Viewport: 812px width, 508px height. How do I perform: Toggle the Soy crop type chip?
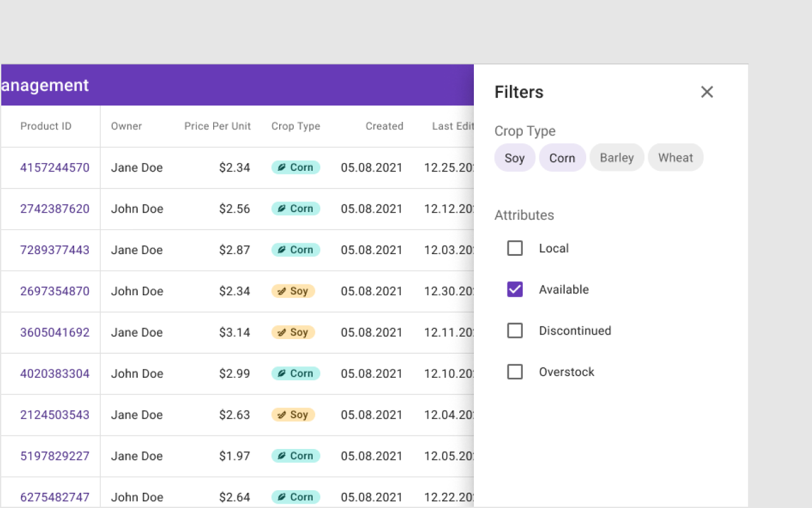tap(514, 158)
